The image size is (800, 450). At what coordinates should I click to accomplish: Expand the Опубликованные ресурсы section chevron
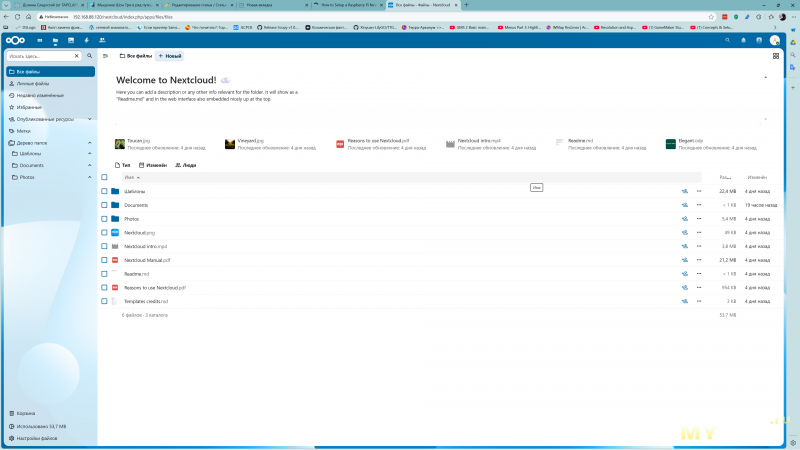87,118
